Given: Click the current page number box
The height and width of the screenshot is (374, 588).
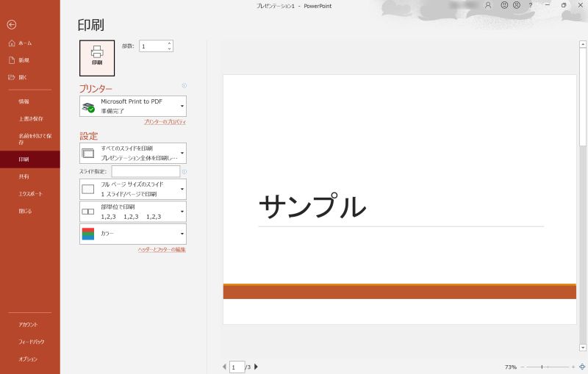Looking at the screenshot, I should (237, 367).
